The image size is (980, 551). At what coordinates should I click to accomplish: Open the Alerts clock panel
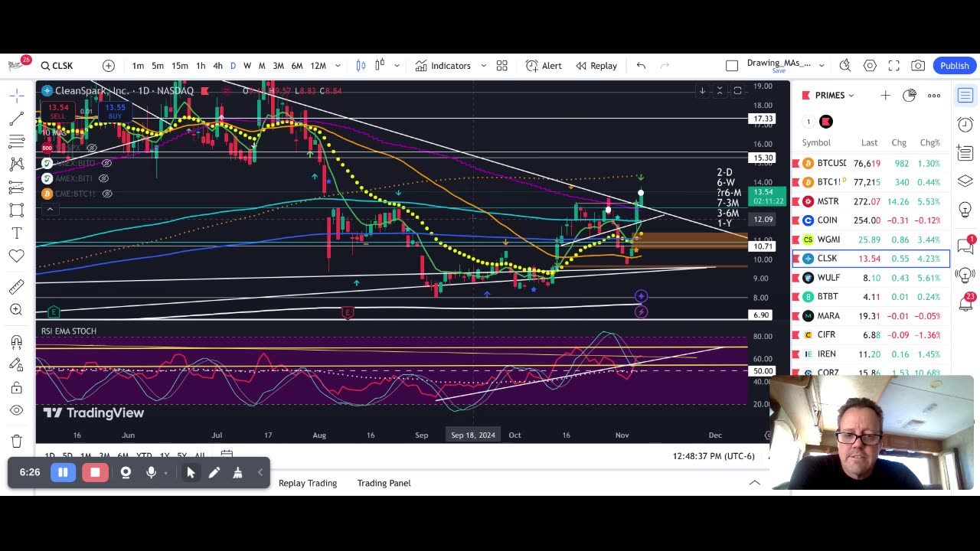point(965,124)
